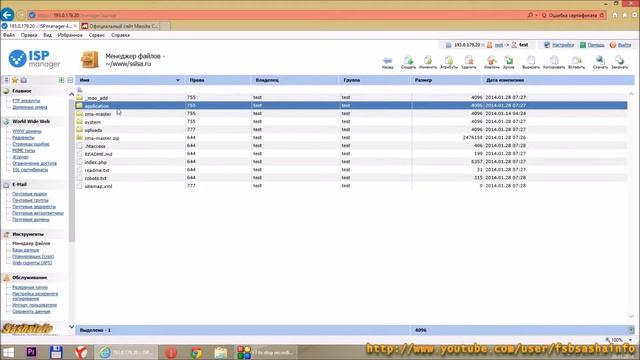Open the sort dropdown arrow on the Имя column

(178, 80)
